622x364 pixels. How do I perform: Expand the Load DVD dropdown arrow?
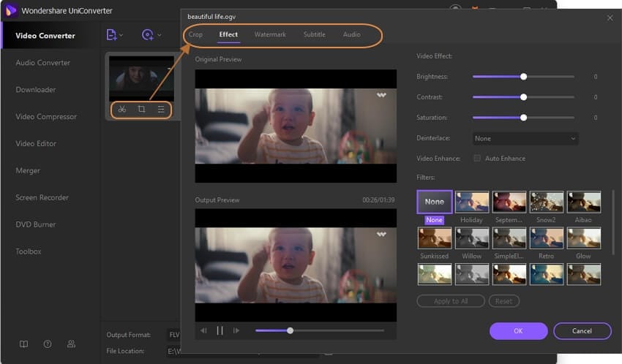pos(160,35)
